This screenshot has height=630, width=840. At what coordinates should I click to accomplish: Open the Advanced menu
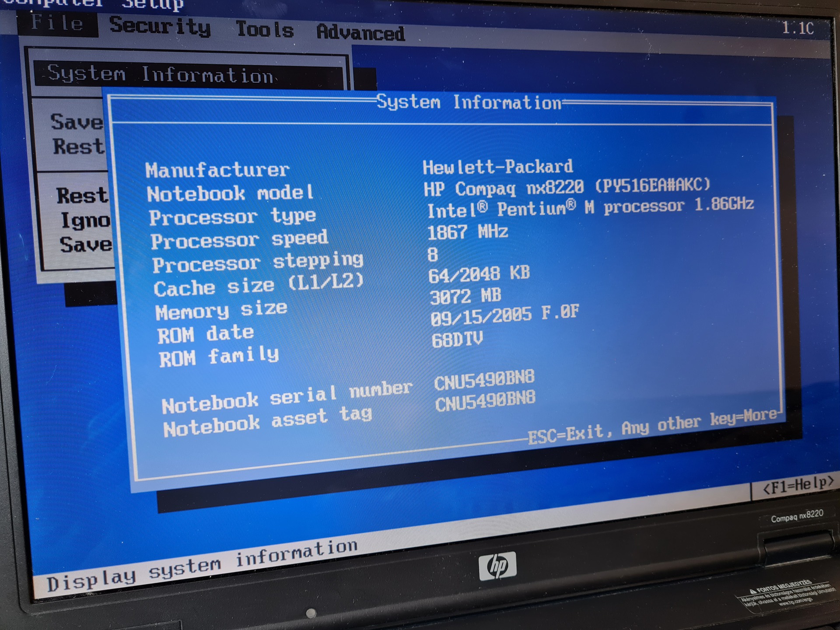[360, 33]
